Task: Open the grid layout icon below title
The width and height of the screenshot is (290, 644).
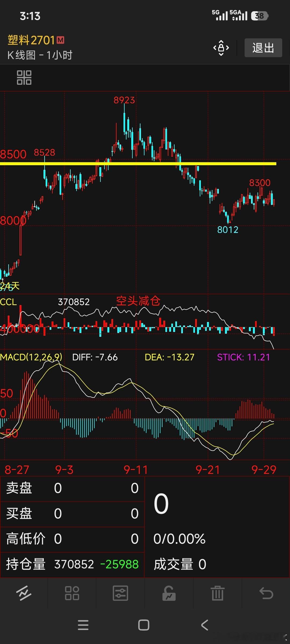Action: 24,78
